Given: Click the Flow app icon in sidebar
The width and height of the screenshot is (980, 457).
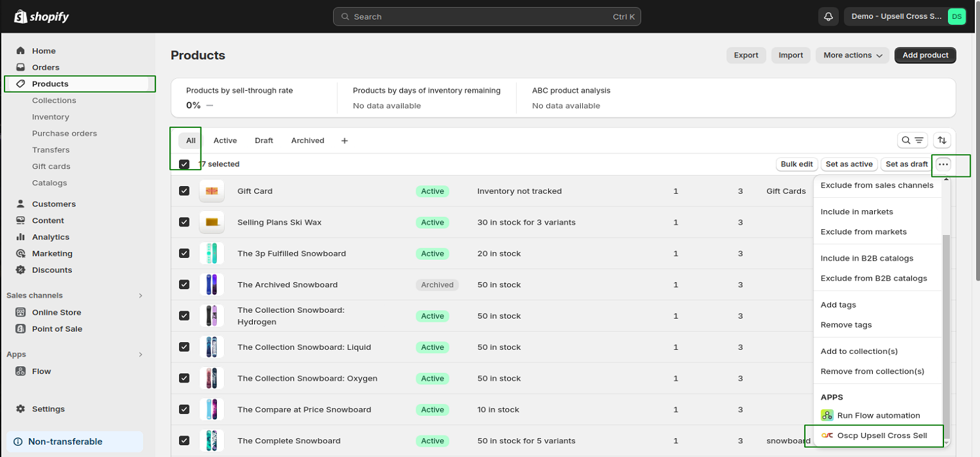Looking at the screenshot, I should click(21, 371).
